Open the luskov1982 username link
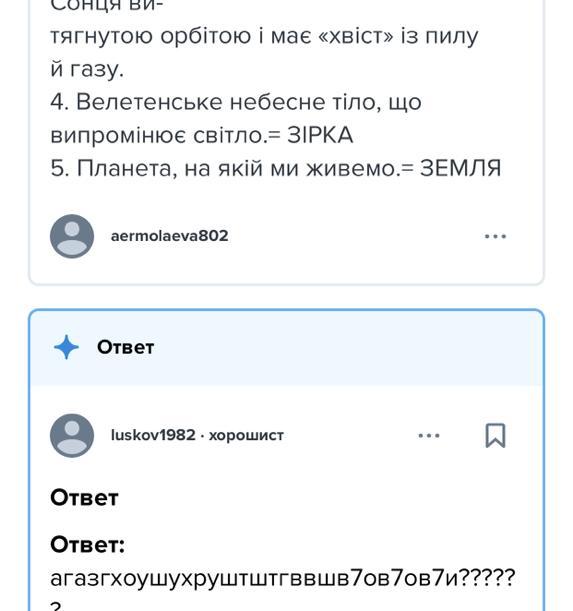Screen dimensions: 573x611 (x=153, y=435)
